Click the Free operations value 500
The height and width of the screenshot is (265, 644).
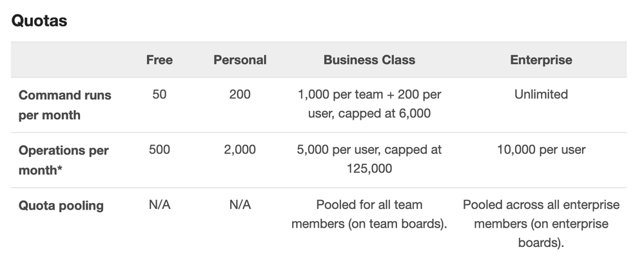coord(159,150)
